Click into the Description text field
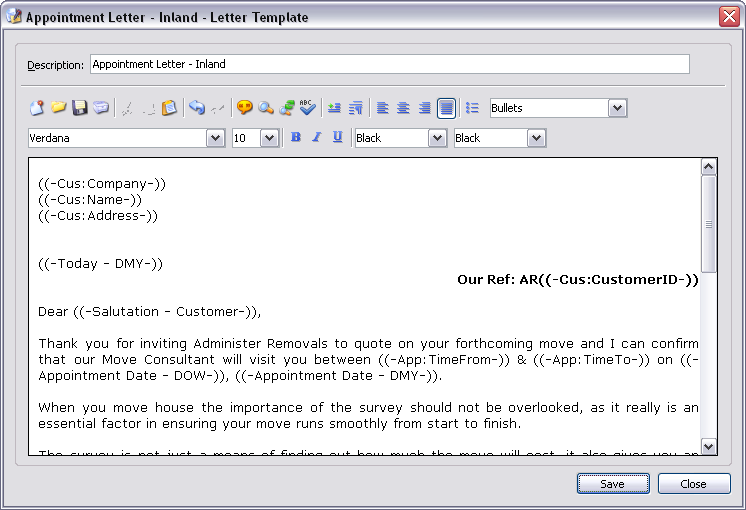746x510 pixels. pyautogui.click(x=389, y=64)
